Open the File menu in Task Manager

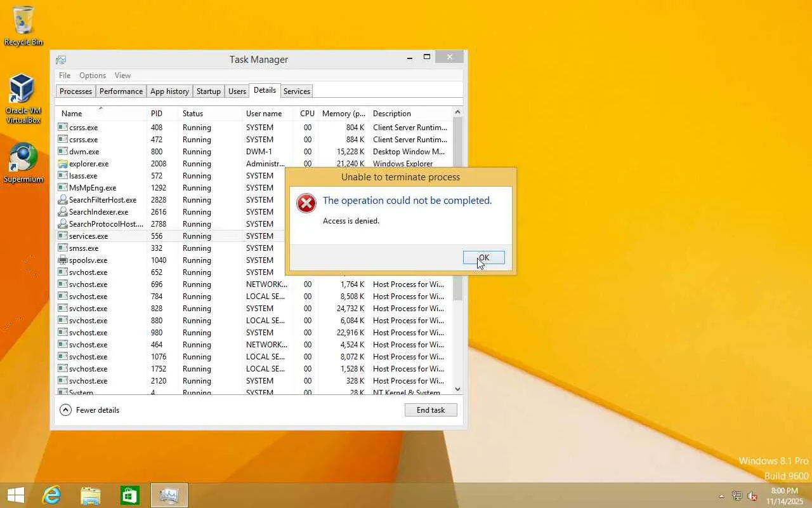click(65, 76)
